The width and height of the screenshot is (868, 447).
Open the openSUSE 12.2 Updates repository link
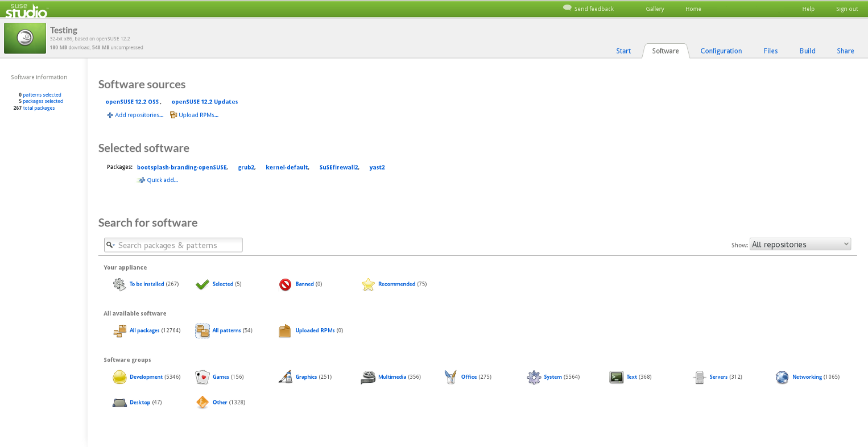tap(205, 102)
